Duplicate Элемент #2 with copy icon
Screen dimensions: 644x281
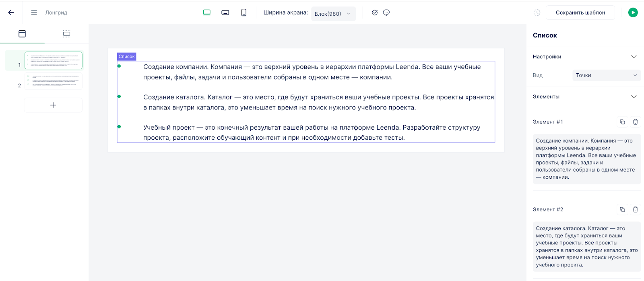point(622,209)
